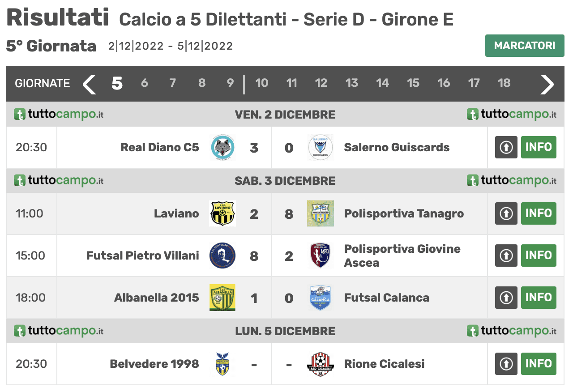Select giornata 6 in the round bar

[x=144, y=83]
